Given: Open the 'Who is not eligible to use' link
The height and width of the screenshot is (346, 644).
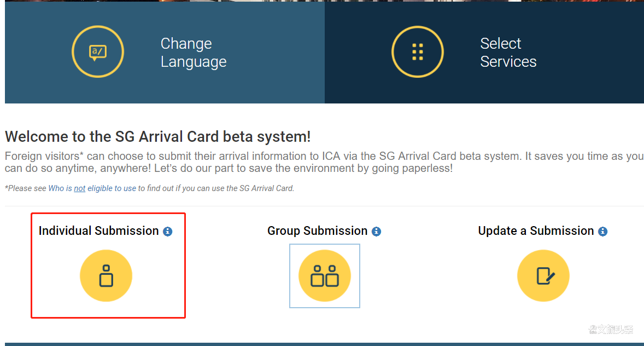Looking at the screenshot, I should [92, 188].
